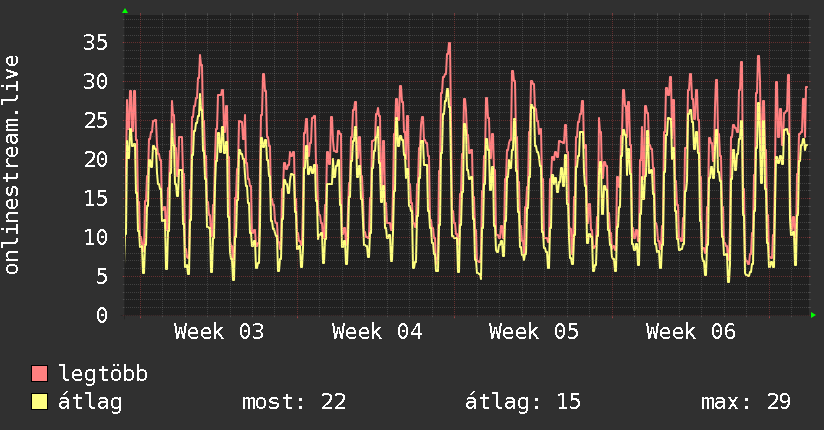Click the green arrow atop the y-axis
Viewport: 824px width, 430px height.
[125, 11]
